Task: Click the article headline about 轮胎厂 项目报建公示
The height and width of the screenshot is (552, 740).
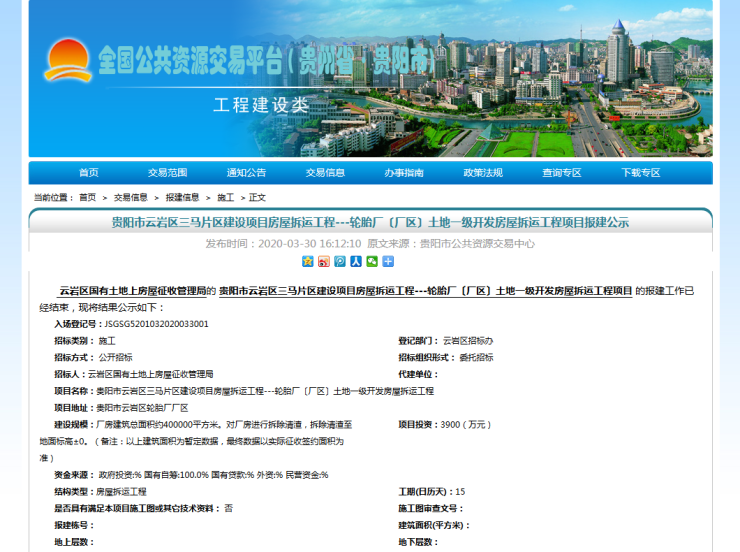Action: pyautogui.click(x=370, y=222)
